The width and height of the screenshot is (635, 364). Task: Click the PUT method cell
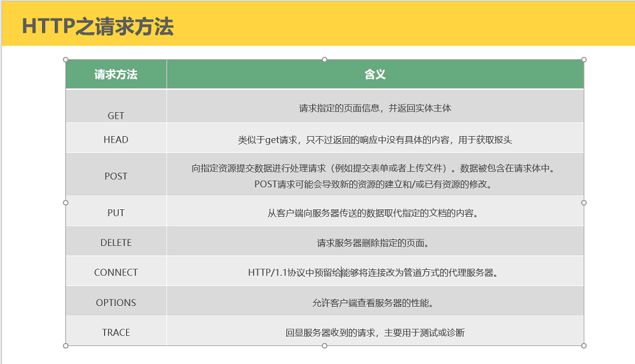pos(116,213)
